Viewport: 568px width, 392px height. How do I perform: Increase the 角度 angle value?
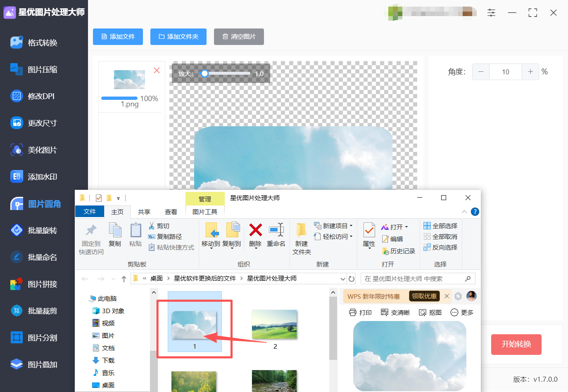pos(530,72)
